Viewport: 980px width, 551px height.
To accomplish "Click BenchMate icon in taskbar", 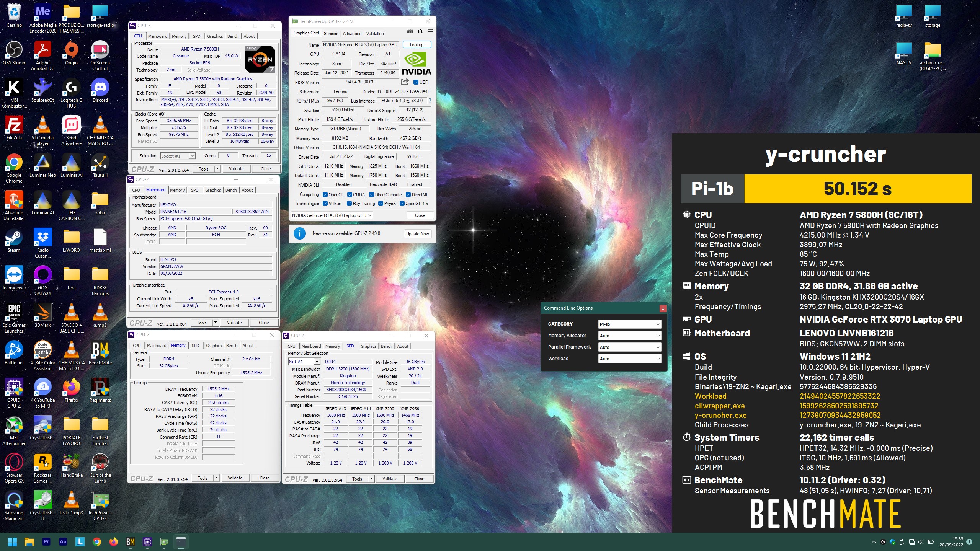I will click(x=130, y=542).
